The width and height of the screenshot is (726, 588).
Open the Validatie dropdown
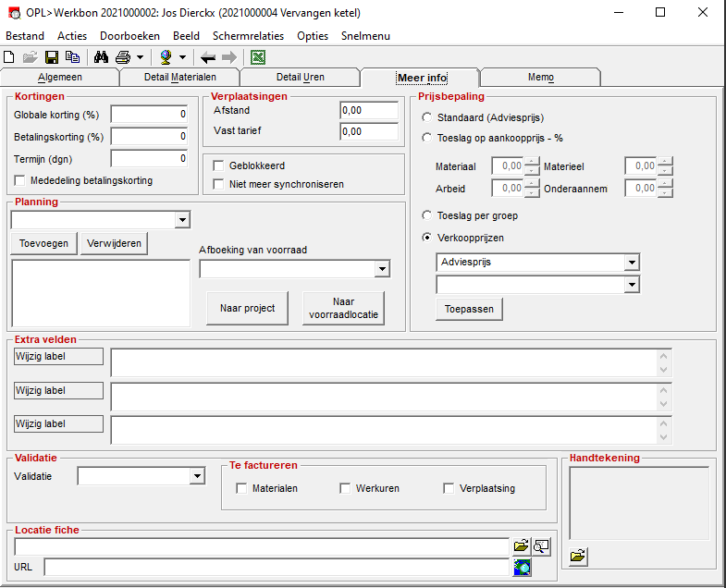(x=197, y=476)
